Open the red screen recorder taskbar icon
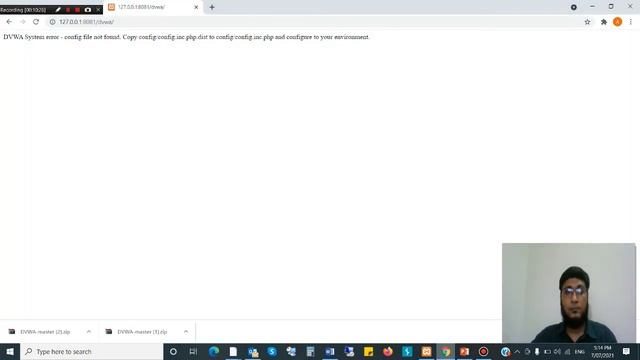 click(x=484, y=351)
